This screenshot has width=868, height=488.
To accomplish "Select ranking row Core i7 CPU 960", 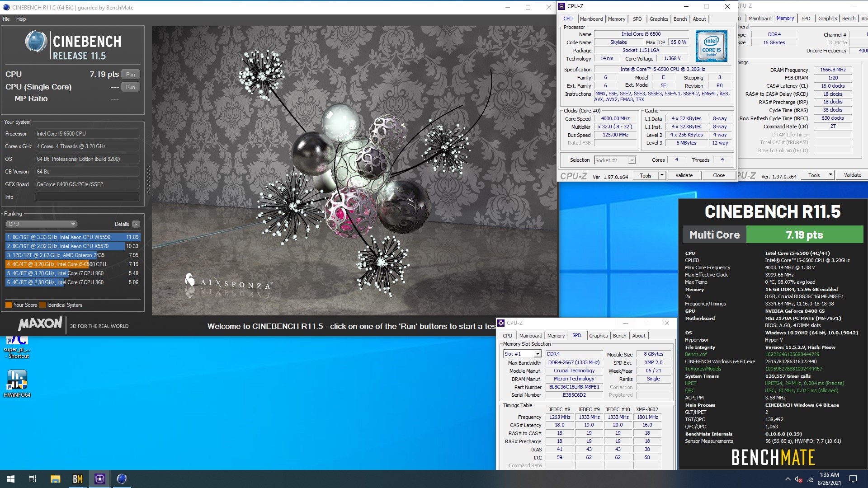I will click(73, 273).
